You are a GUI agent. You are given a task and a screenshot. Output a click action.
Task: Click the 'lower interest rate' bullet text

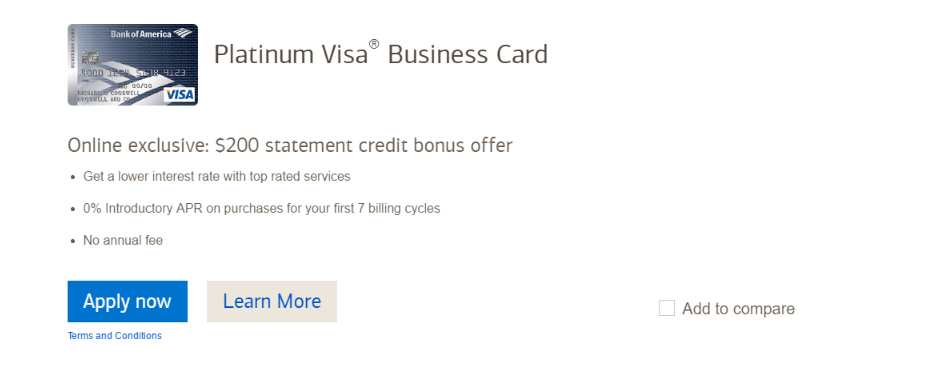click(x=217, y=177)
